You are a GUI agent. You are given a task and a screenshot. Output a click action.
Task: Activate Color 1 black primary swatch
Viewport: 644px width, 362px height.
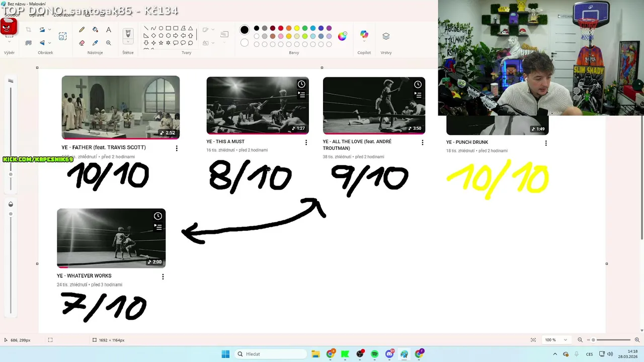[x=245, y=30]
